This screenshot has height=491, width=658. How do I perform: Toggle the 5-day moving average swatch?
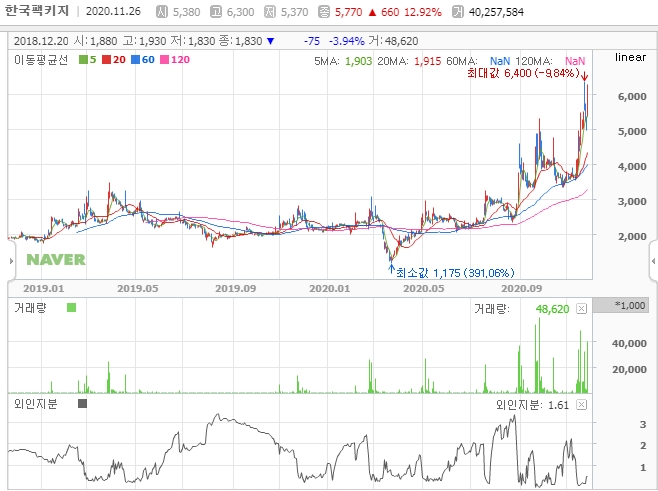[x=83, y=60]
